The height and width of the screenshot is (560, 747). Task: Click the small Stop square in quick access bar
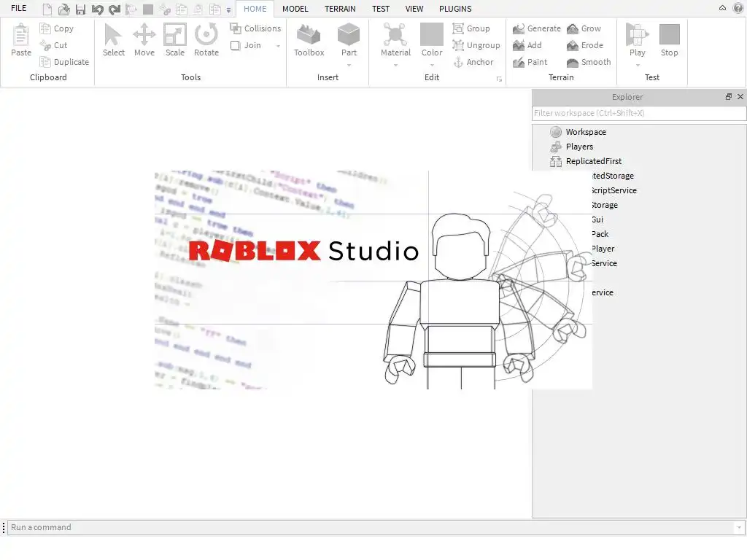[148, 9]
